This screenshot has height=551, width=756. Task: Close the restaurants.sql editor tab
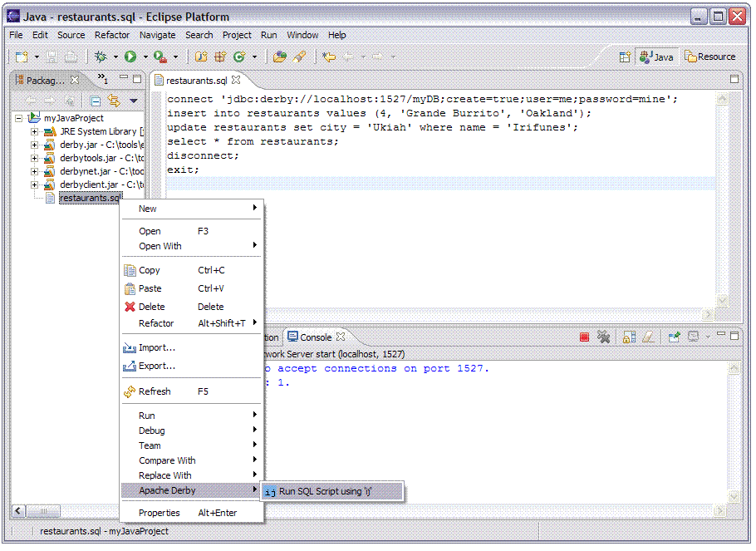[x=236, y=80]
